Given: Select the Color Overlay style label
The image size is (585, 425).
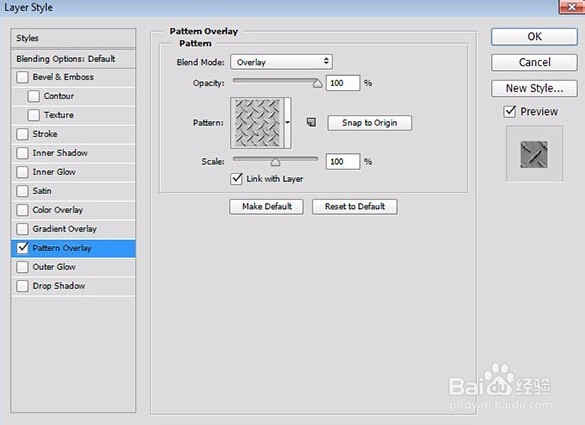Looking at the screenshot, I should [58, 210].
